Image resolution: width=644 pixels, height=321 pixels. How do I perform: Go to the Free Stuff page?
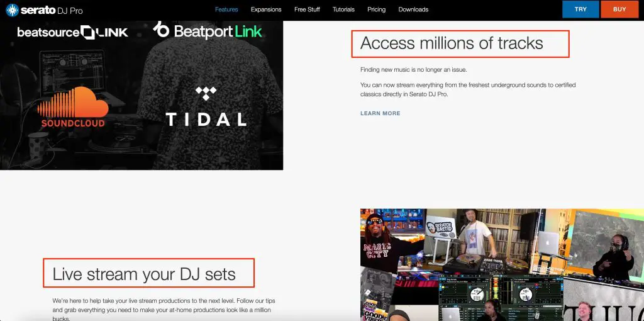point(307,9)
